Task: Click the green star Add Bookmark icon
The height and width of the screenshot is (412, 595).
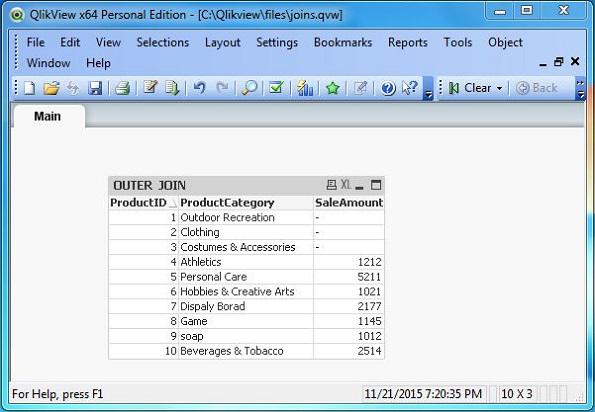Action: click(x=332, y=88)
